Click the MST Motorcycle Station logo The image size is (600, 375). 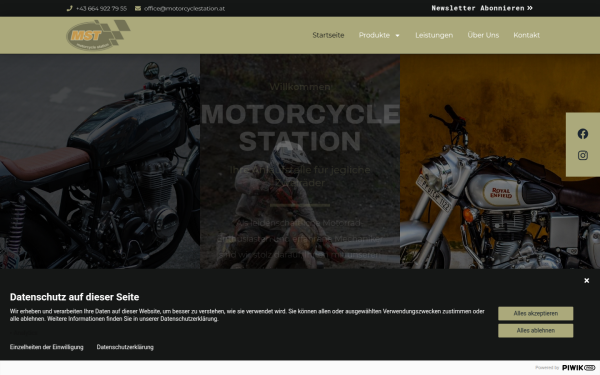98,35
